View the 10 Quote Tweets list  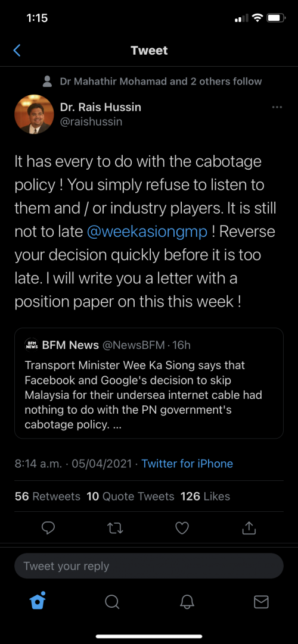point(131,496)
